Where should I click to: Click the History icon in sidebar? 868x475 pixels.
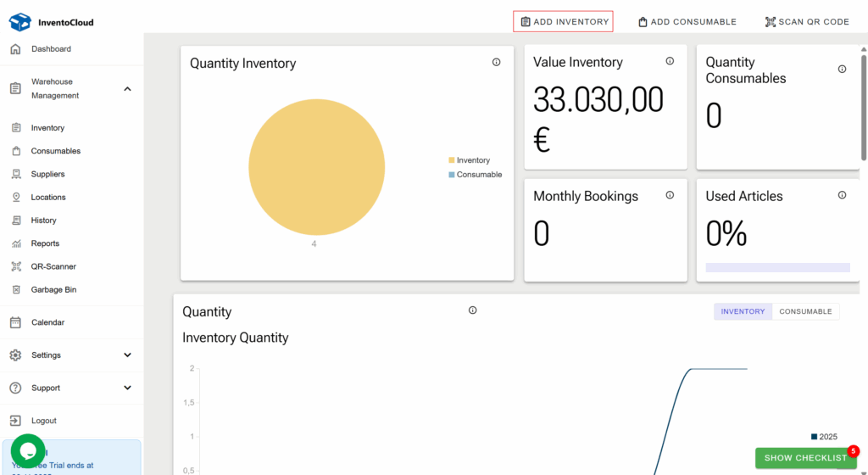[17, 221]
